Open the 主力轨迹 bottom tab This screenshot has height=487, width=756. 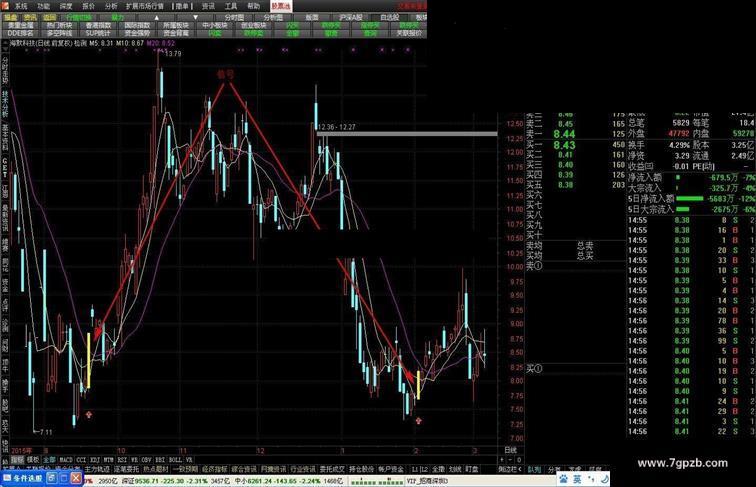click(97, 469)
